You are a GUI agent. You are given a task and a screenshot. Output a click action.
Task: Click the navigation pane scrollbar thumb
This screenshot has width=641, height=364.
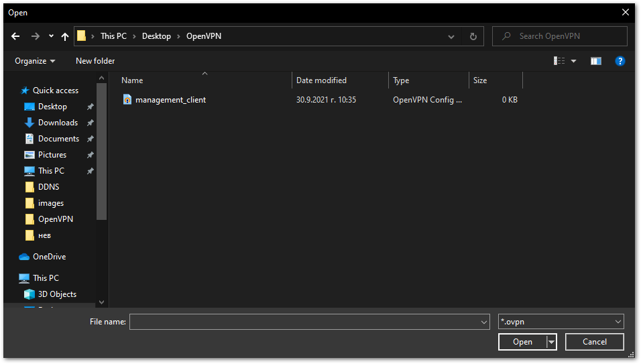(101, 151)
